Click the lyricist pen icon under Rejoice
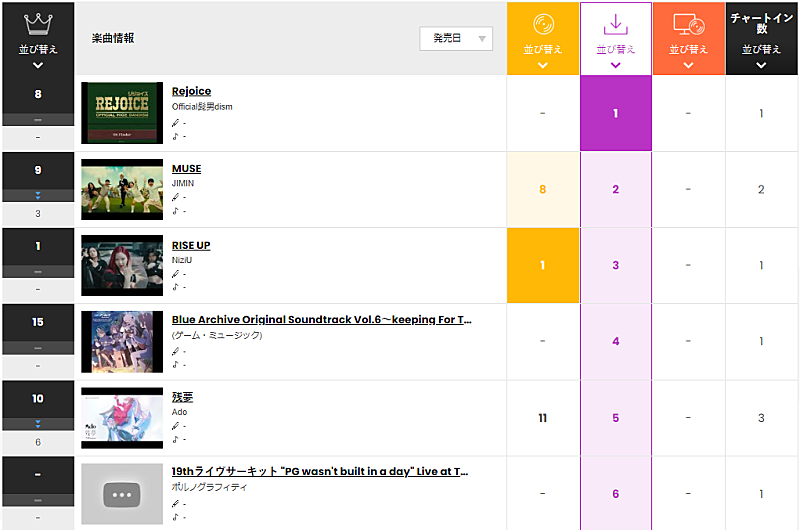Viewport: 800px width, 530px height. coord(175,123)
